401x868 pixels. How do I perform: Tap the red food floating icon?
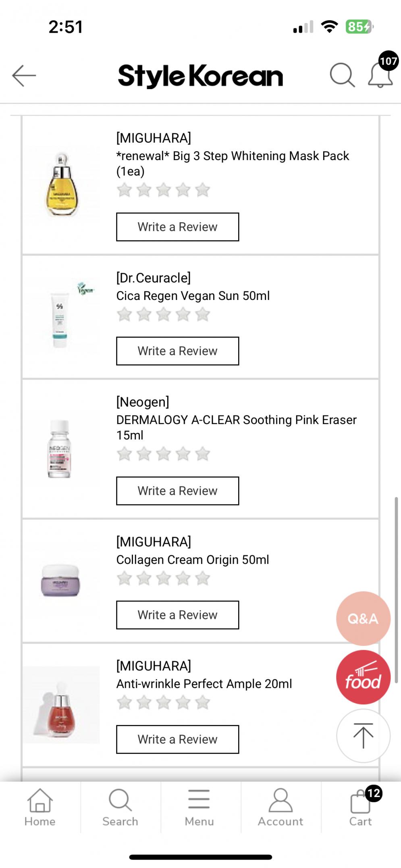point(363,677)
